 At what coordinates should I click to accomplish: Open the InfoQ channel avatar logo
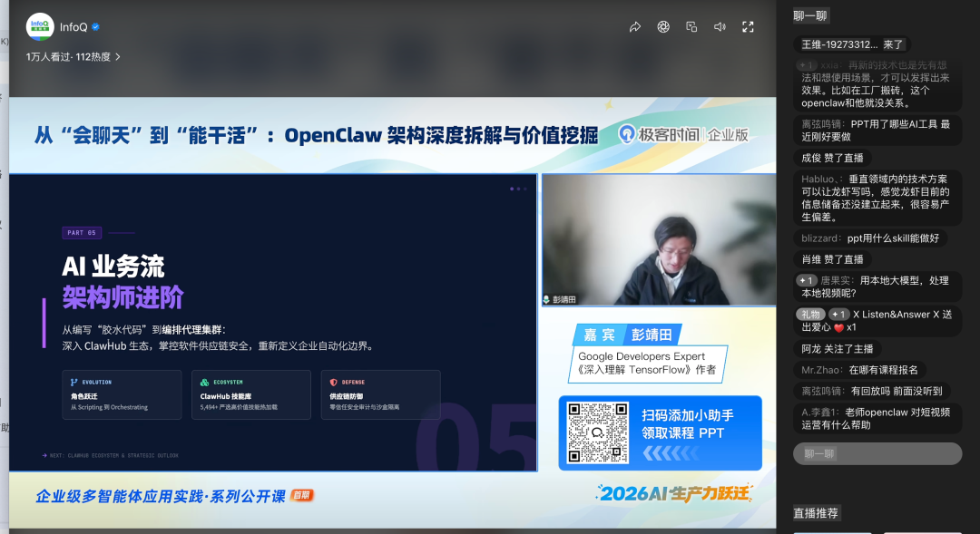(x=40, y=27)
